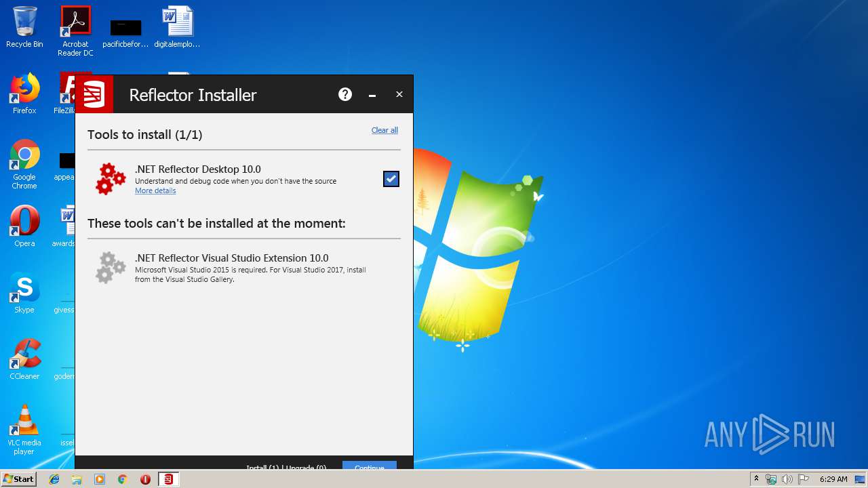Click the Clear all link

(x=384, y=130)
